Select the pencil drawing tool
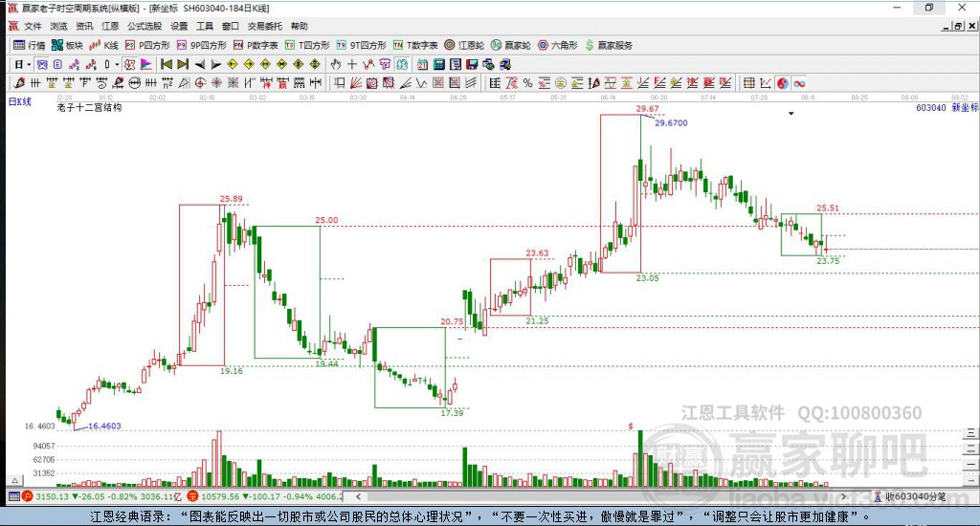 19,83
